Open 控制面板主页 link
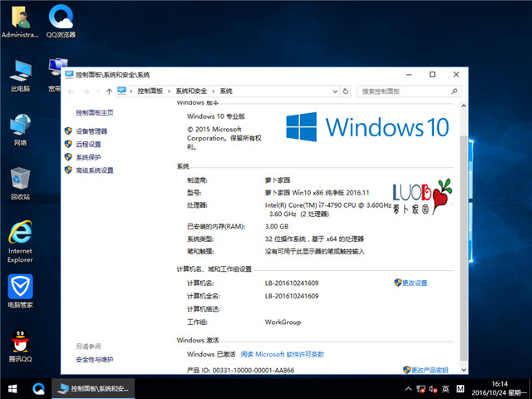 [94, 113]
